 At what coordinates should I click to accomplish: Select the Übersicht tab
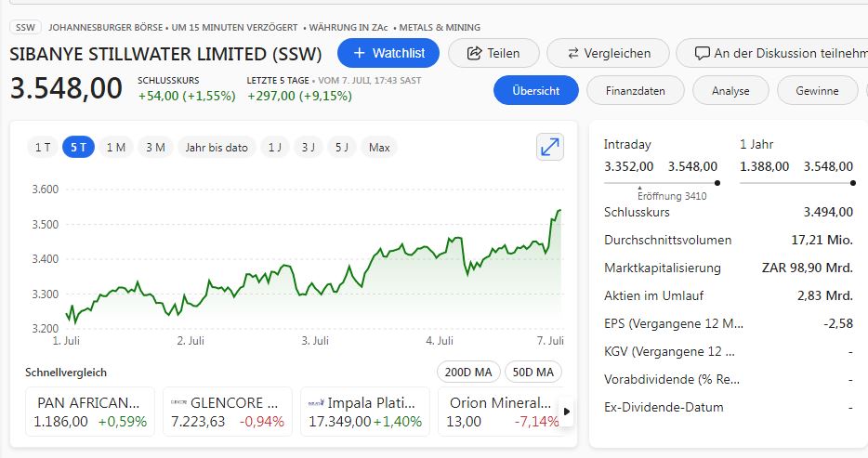click(x=535, y=91)
